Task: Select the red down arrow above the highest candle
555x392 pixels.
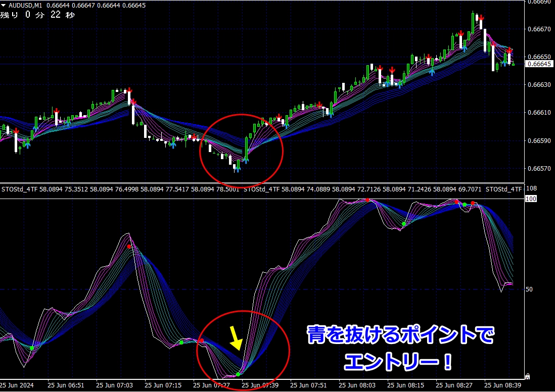Action: (481, 18)
